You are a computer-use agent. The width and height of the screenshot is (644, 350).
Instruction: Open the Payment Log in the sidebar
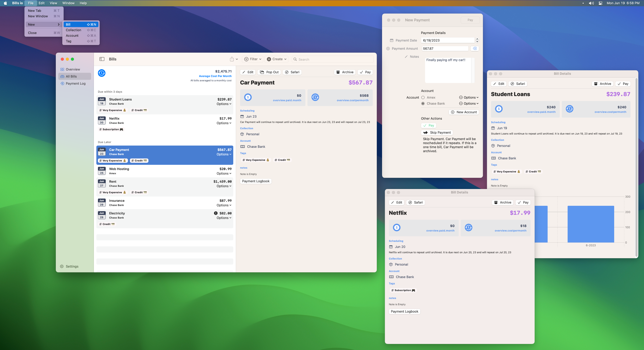pos(76,84)
